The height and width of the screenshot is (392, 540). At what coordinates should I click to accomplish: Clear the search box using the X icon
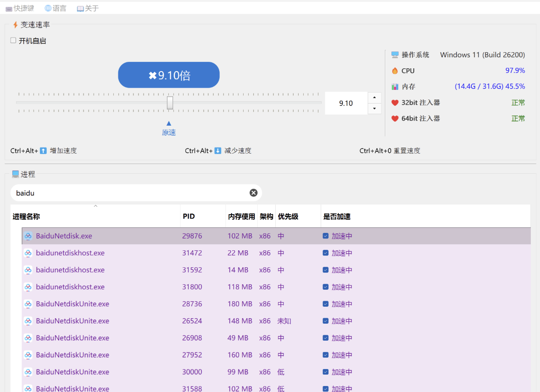(x=253, y=193)
